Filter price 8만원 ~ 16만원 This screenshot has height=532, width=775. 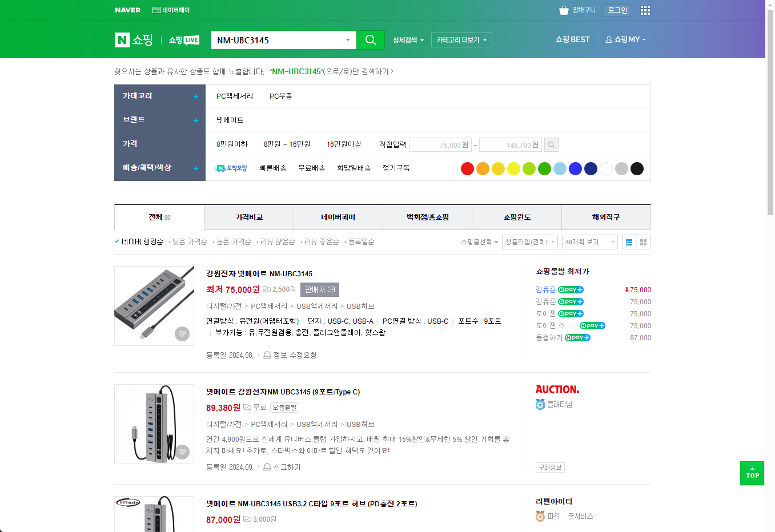tap(287, 144)
